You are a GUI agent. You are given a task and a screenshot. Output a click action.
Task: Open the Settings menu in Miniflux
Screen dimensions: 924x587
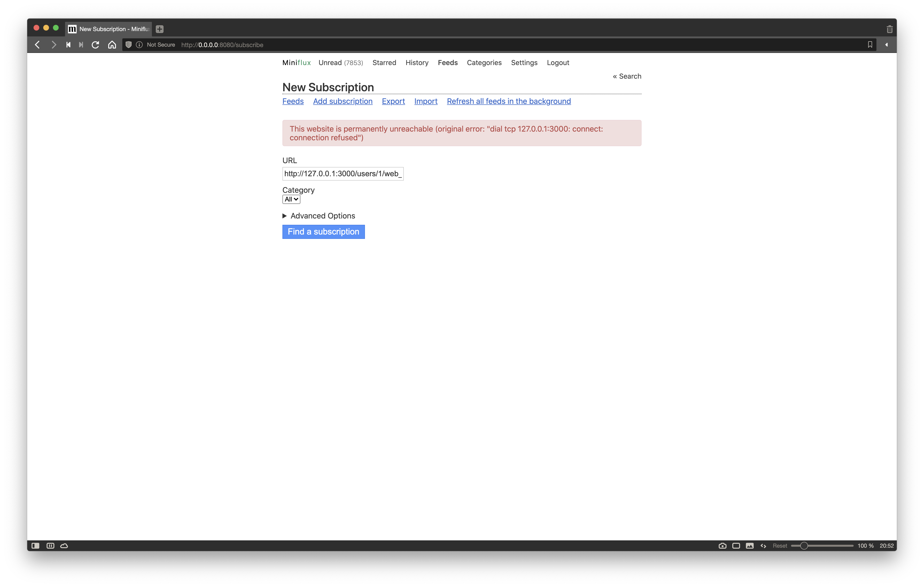pyautogui.click(x=524, y=63)
